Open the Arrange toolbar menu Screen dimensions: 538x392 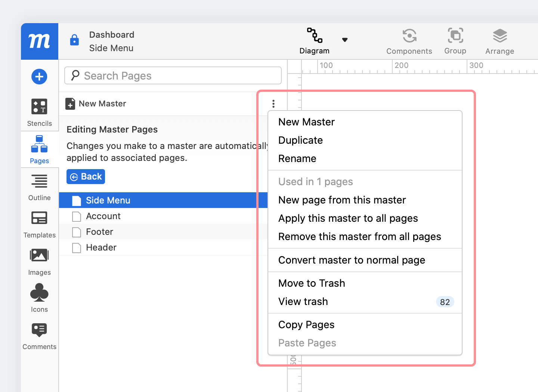pyautogui.click(x=500, y=41)
